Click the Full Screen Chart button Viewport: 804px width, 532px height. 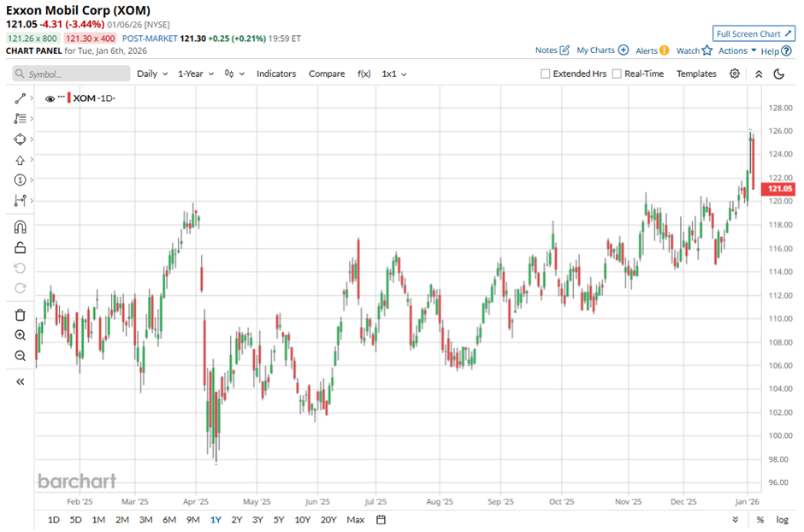tap(754, 34)
